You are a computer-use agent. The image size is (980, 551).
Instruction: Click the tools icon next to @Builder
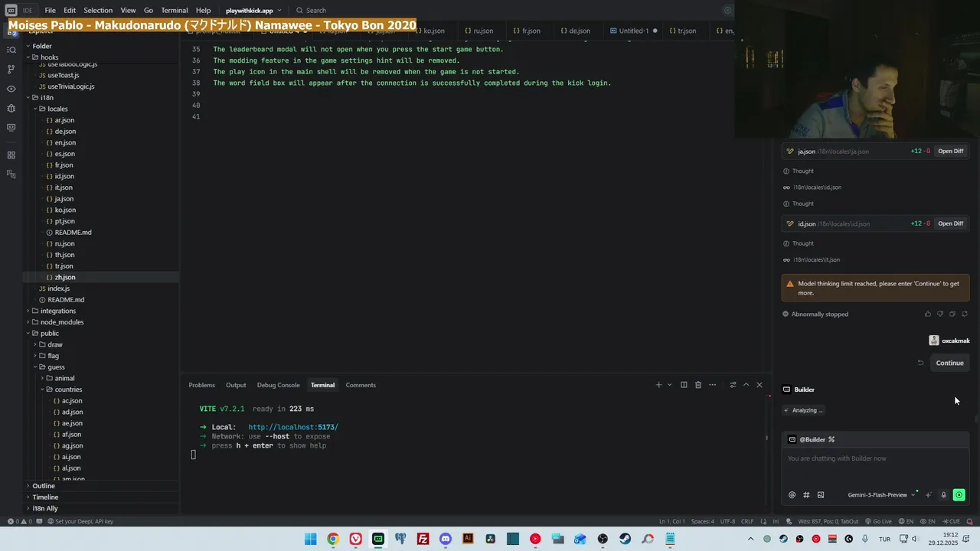tap(831, 439)
